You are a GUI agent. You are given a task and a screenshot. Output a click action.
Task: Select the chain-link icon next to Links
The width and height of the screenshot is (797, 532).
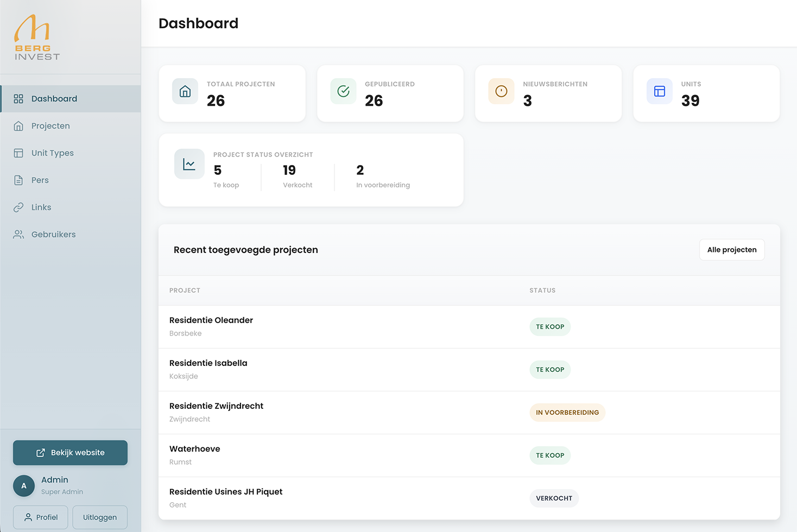18,207
